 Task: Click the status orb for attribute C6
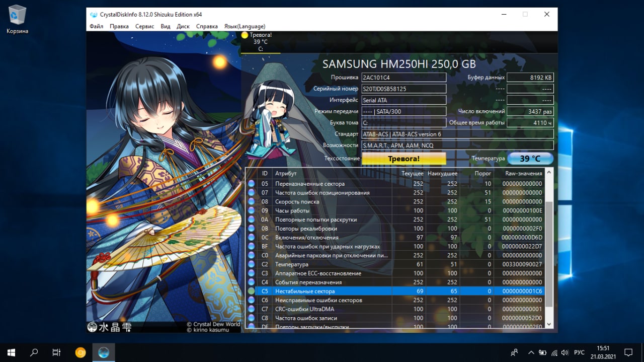[251, 300]
